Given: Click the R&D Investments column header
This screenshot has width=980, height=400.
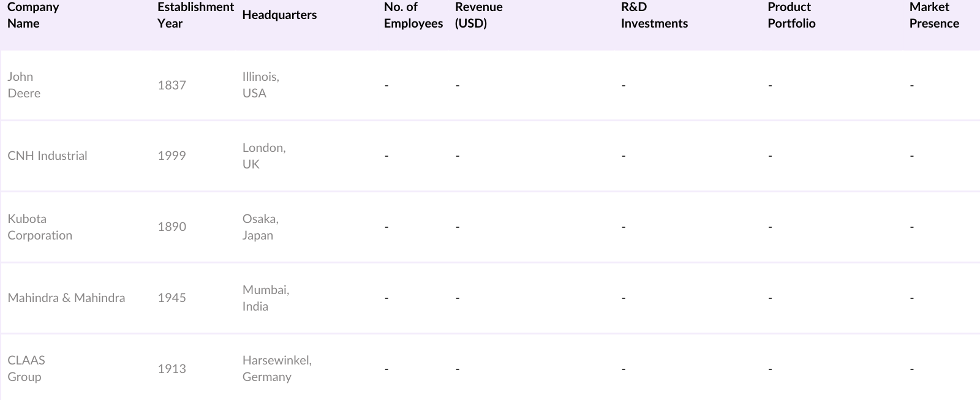Looking at the screenshot, I should pos(654,15).
